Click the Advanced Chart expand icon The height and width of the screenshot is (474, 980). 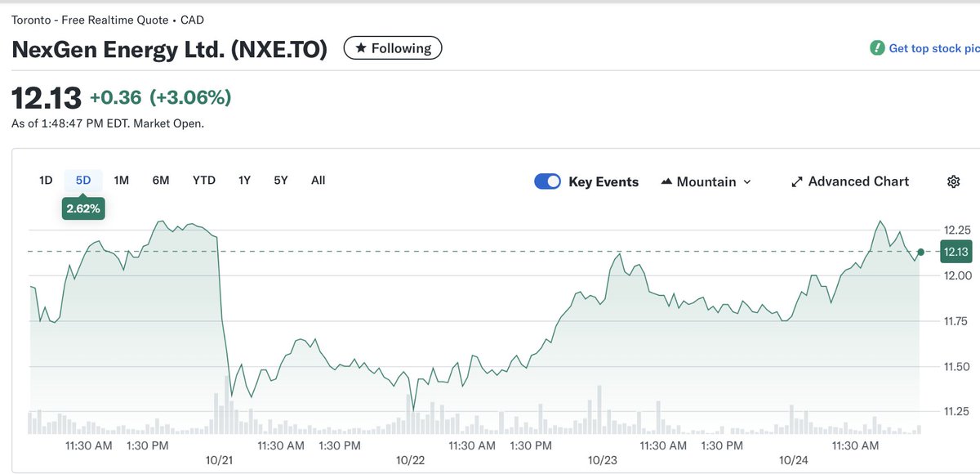coord(797,182)
